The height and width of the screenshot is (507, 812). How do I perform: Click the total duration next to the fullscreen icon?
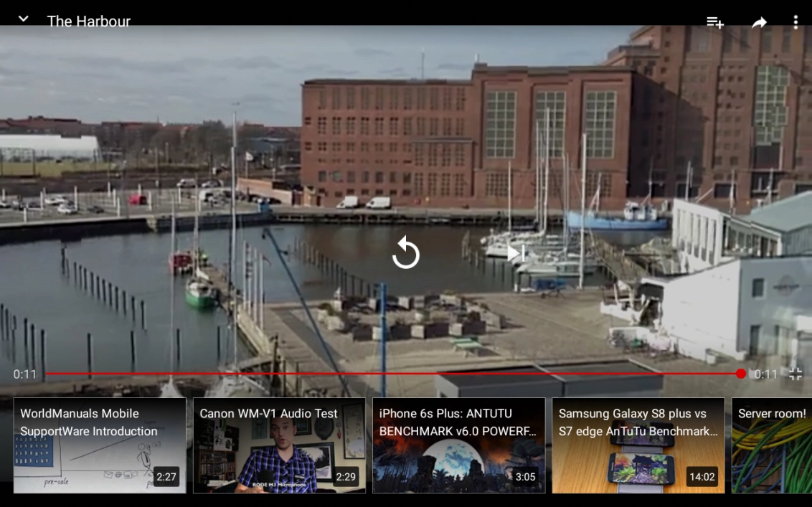pyautogui.click(x=765, y=374)
